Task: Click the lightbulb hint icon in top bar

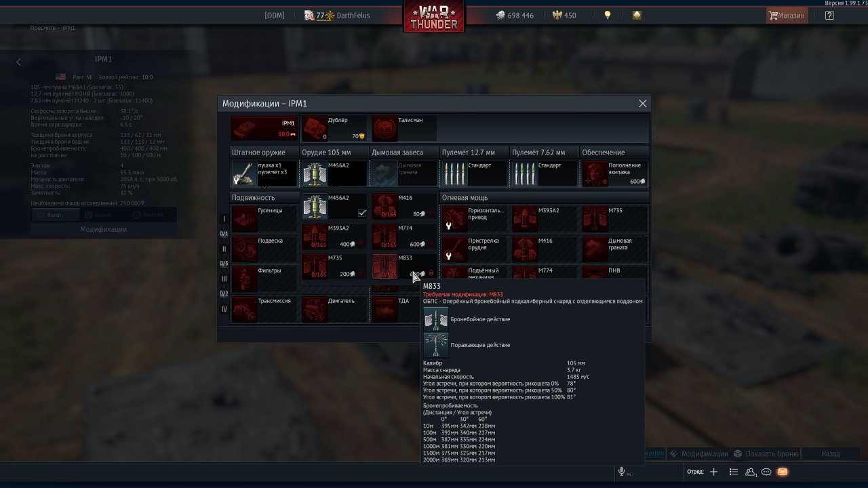Action: click(x=608, y=15)
